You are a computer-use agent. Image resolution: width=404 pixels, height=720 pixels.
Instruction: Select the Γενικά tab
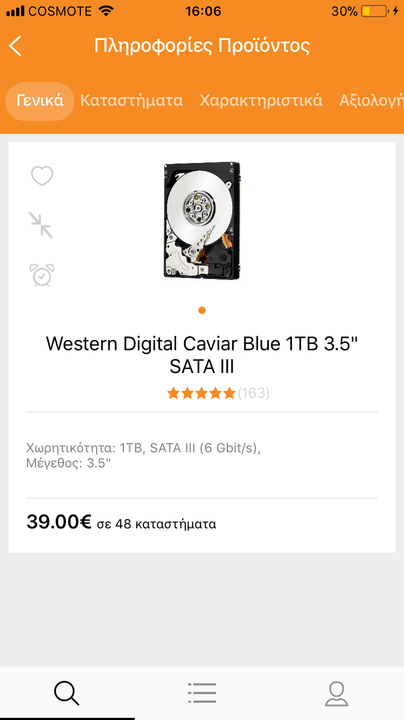[40, 101]
